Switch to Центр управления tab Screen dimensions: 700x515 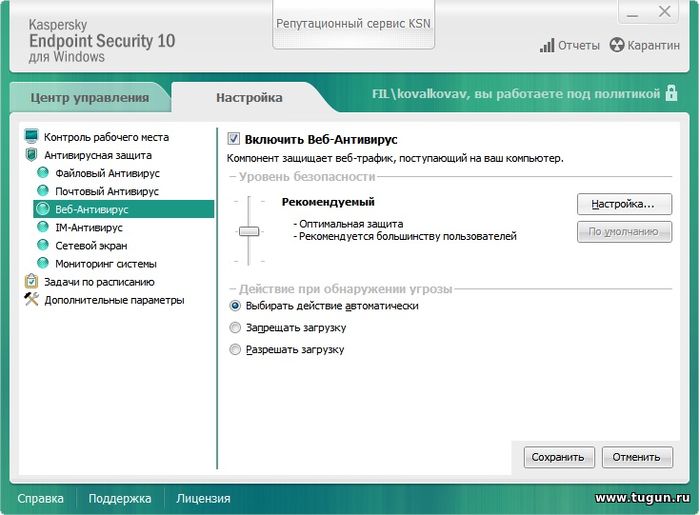(90, 97)
